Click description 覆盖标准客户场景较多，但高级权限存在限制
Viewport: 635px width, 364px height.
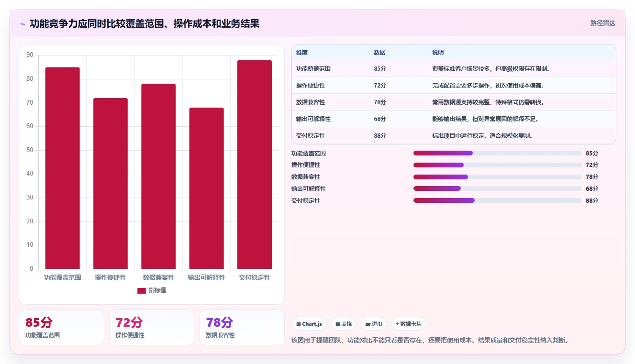pos(491,69)
